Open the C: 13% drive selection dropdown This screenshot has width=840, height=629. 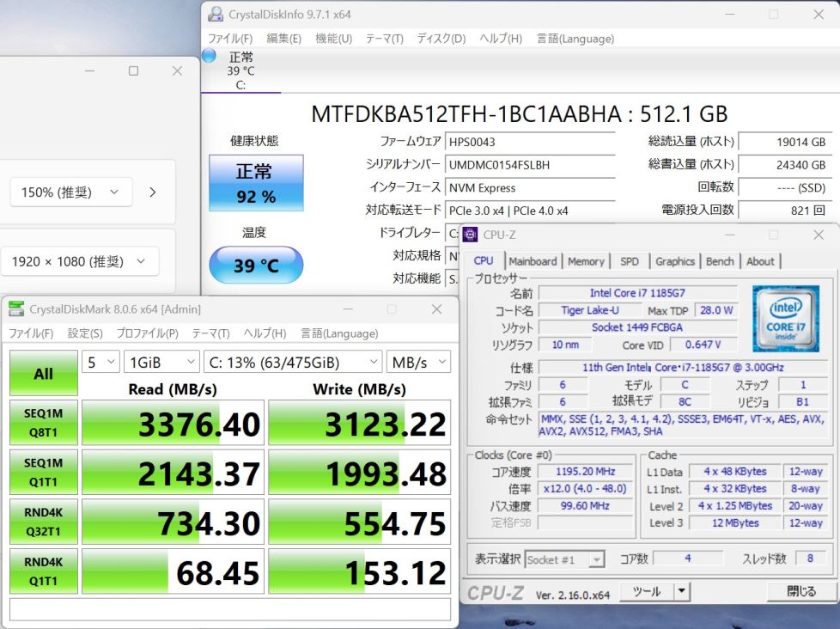[x=292, y=362]
